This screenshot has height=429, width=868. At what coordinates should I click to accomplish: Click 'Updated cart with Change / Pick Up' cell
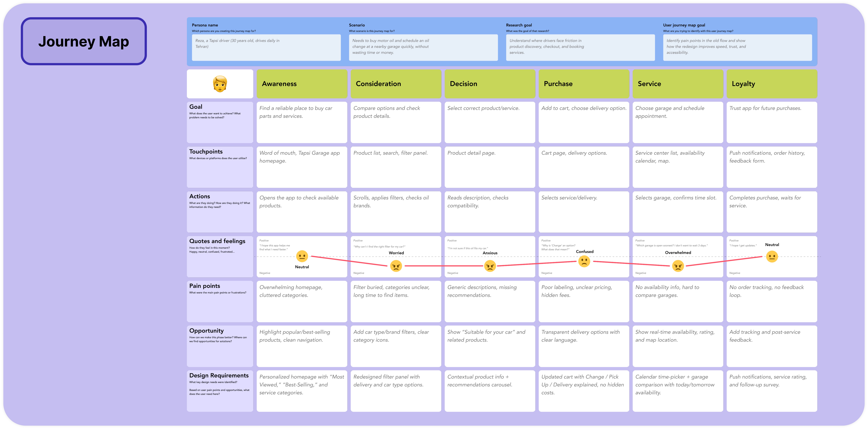coord(584,391)
